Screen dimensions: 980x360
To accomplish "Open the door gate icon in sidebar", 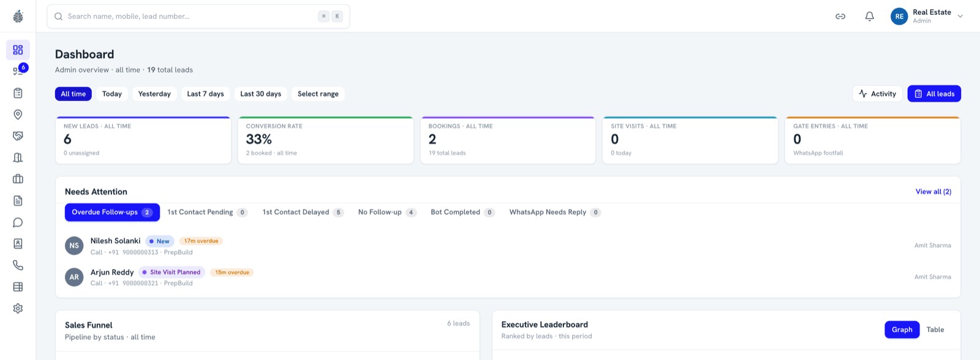I will pyautogui.click(x=18, y=157).
